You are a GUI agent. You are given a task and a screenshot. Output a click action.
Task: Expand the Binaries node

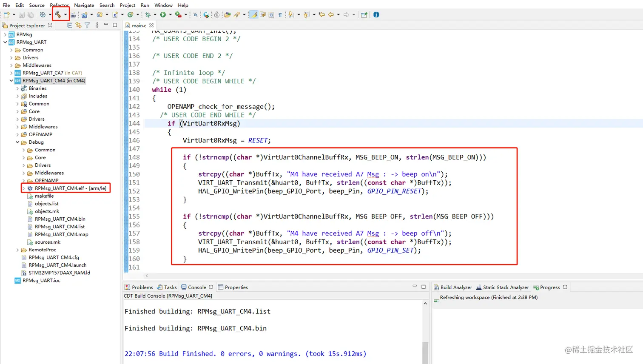tap(17, 88)
